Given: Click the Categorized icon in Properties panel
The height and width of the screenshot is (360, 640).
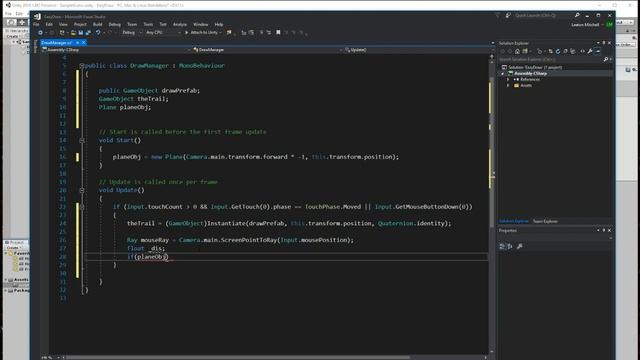Looking at the screenshot, I should [x=502, y=247].
